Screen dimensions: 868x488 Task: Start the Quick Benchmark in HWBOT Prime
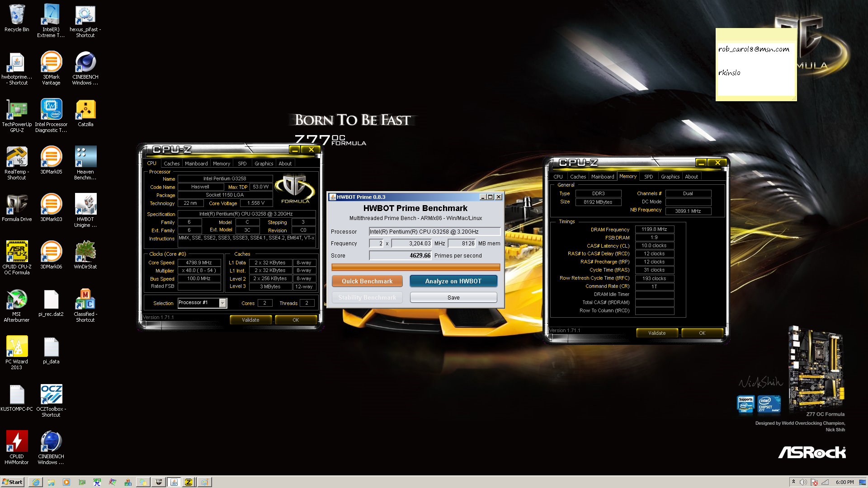pyautogui.click(x=367, y=281)
